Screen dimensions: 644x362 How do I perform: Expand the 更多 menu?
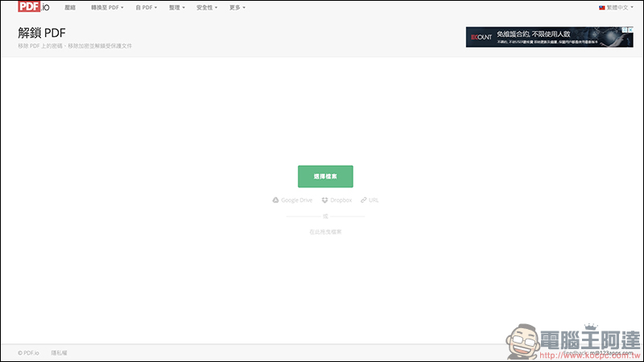(237, 7)
